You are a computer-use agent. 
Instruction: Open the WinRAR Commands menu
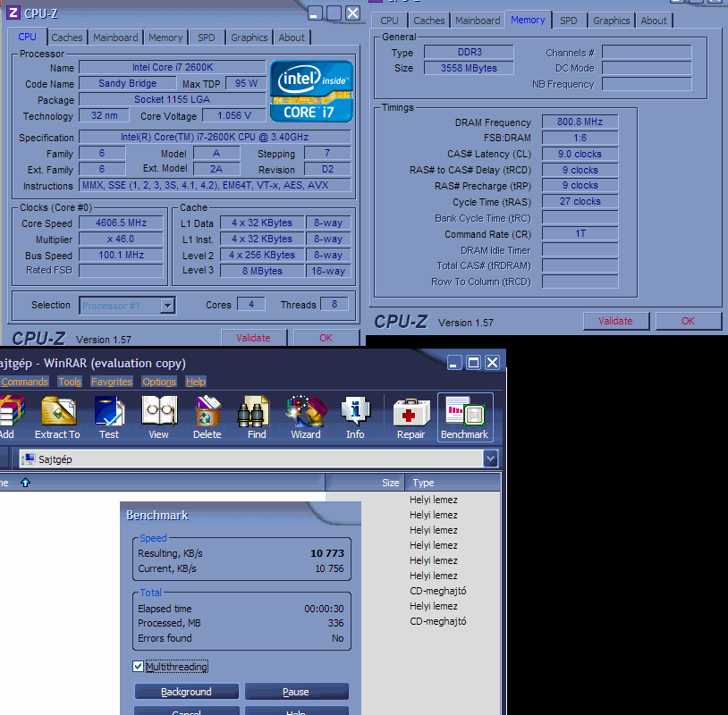[25, 382]
